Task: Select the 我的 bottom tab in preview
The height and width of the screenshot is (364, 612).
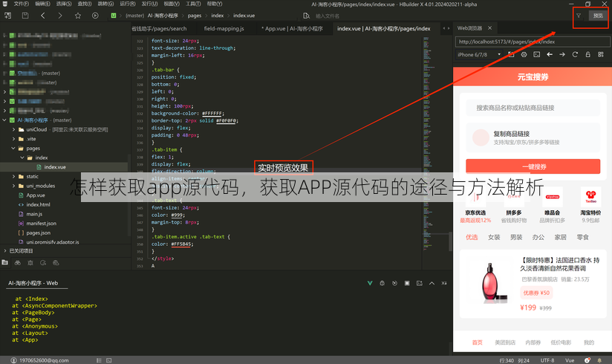Action: point(588,342)
